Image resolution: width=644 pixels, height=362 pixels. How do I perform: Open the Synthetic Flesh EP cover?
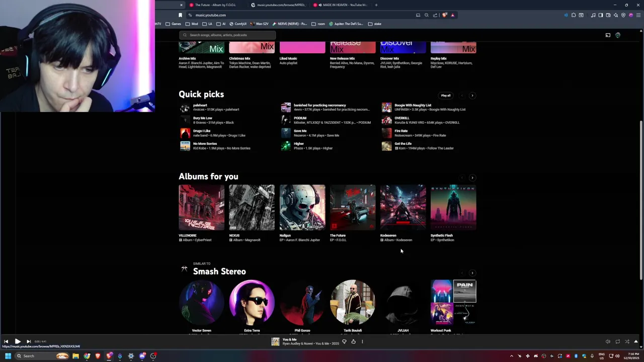click(453, 208)
